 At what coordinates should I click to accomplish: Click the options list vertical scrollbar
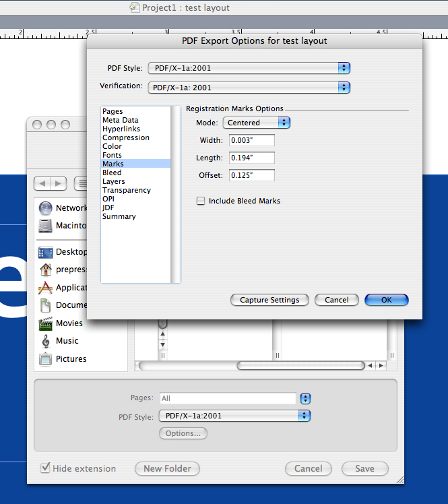pyautogui.click(x=176, y=195)
